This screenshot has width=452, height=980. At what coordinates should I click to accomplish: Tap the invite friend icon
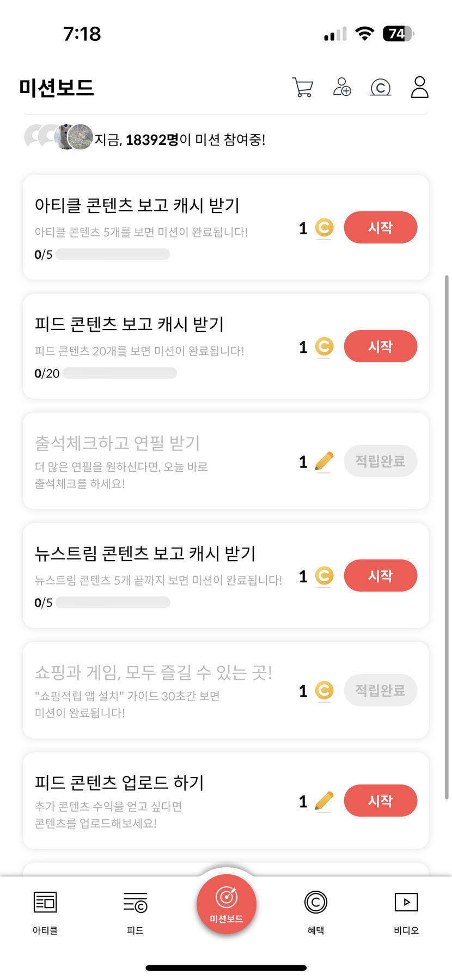[342, 87]
